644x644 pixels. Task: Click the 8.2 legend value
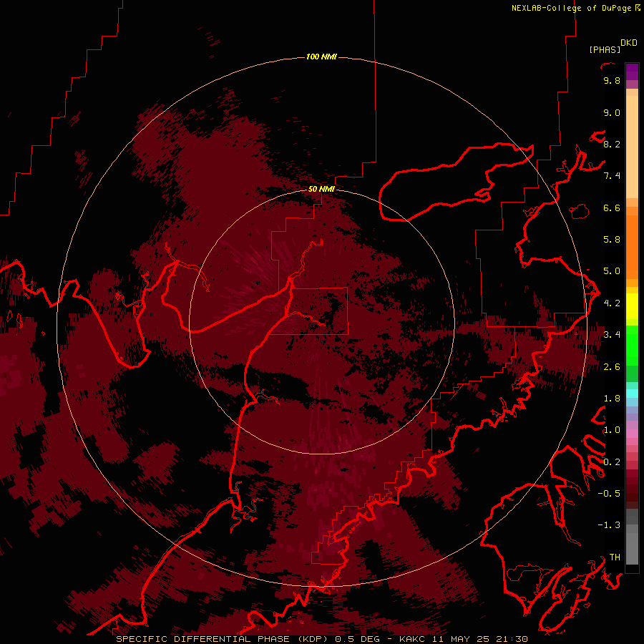tap(612, 144)
